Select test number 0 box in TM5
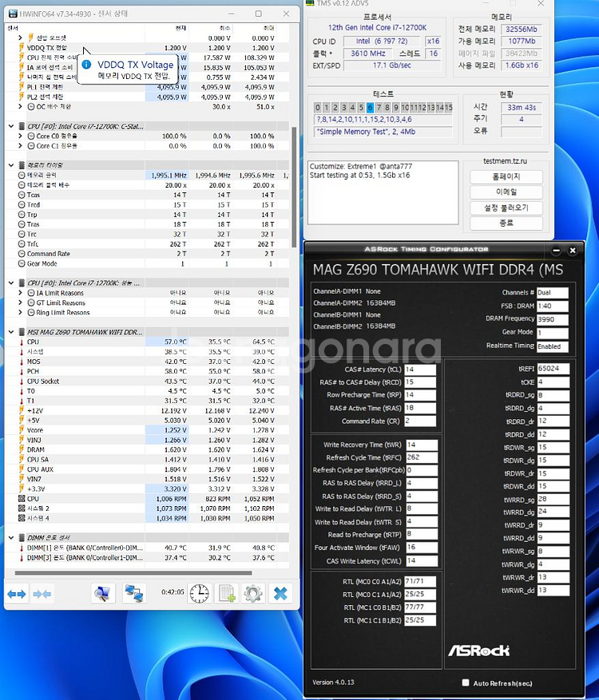 (318, 108)
